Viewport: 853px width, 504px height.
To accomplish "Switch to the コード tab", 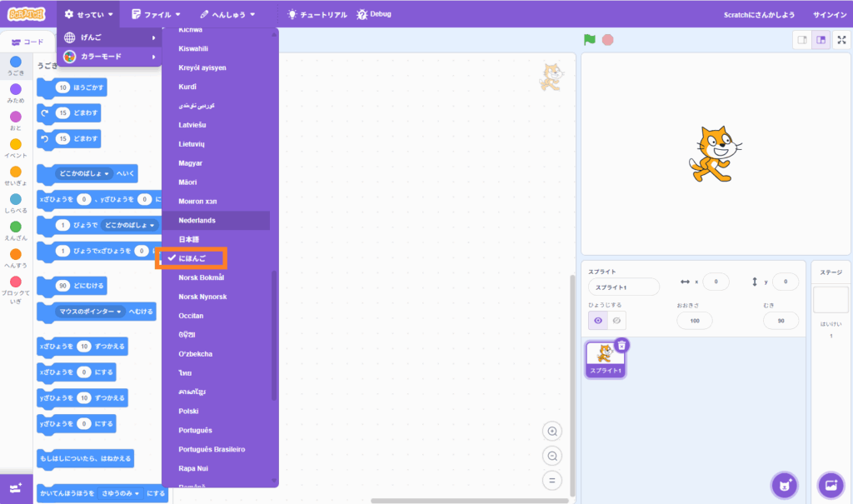I will click(x=27, y=42).
